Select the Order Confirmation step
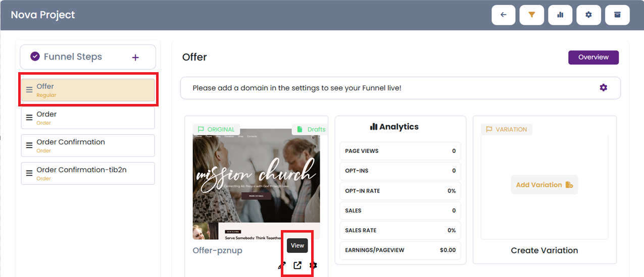 [x=88, y=145]
